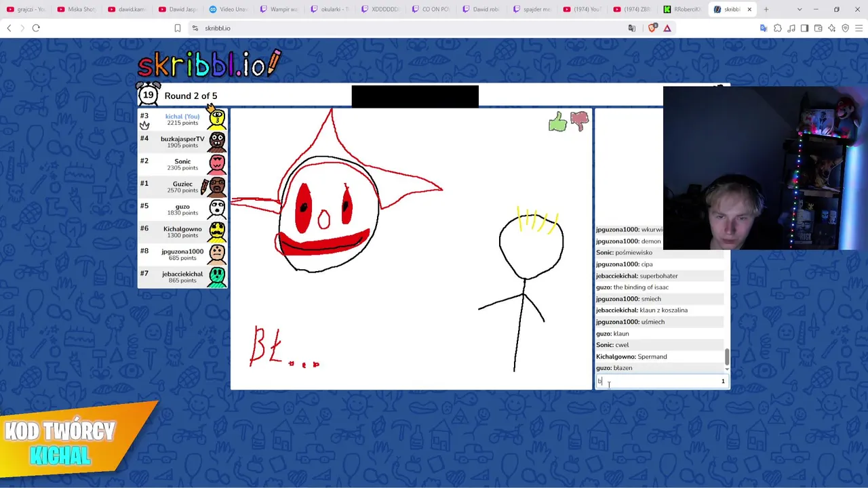Click guzo's white avatar
The height and width of the screenshot is (488, 868).
[217, 209]
